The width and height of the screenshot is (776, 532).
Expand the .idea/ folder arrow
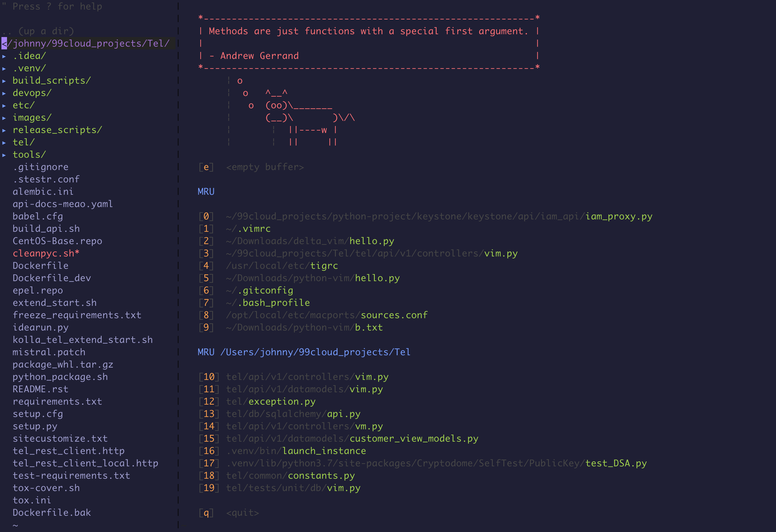tap(4, 56)
